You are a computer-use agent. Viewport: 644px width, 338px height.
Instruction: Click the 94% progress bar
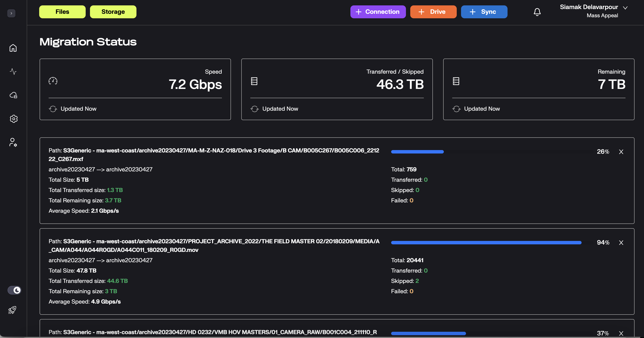tap(486, 242)
